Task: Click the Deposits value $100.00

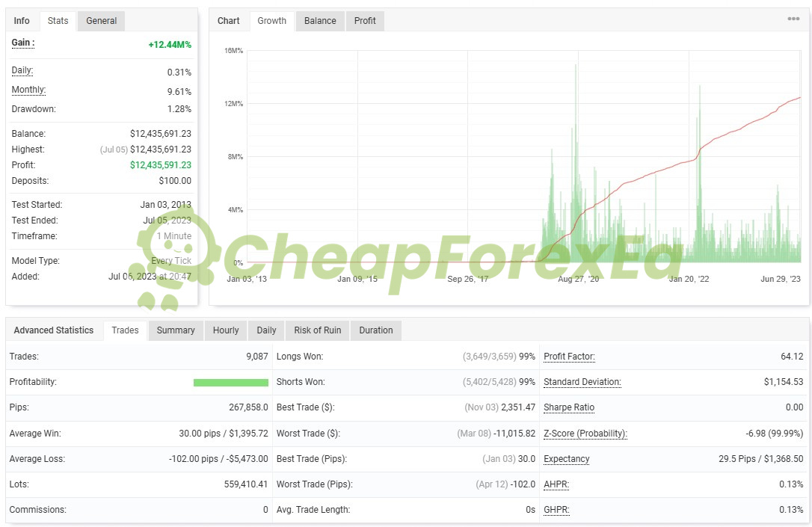Action: (x=175, y=181)
